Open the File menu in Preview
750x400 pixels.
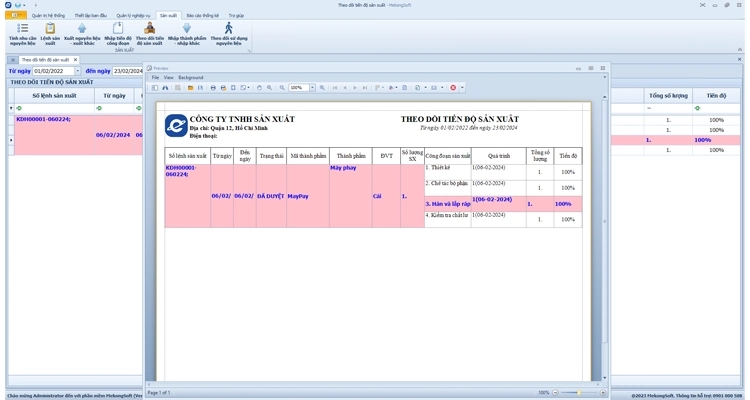(155, 77)
